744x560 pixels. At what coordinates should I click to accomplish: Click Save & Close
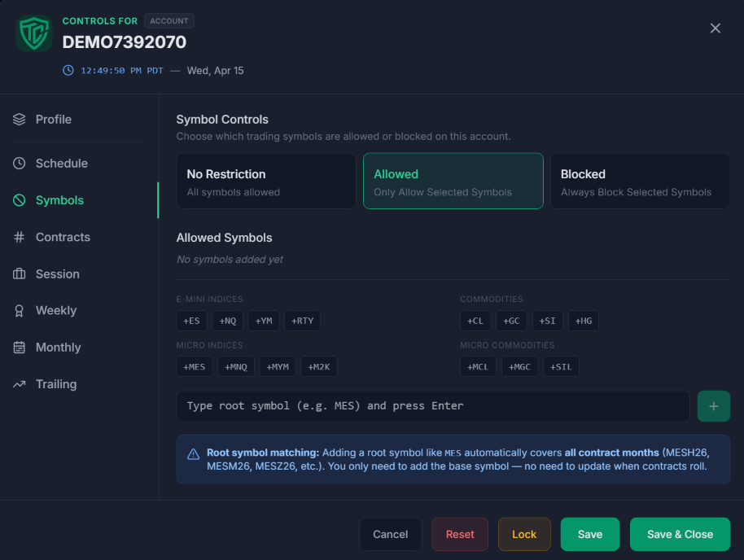680,534
